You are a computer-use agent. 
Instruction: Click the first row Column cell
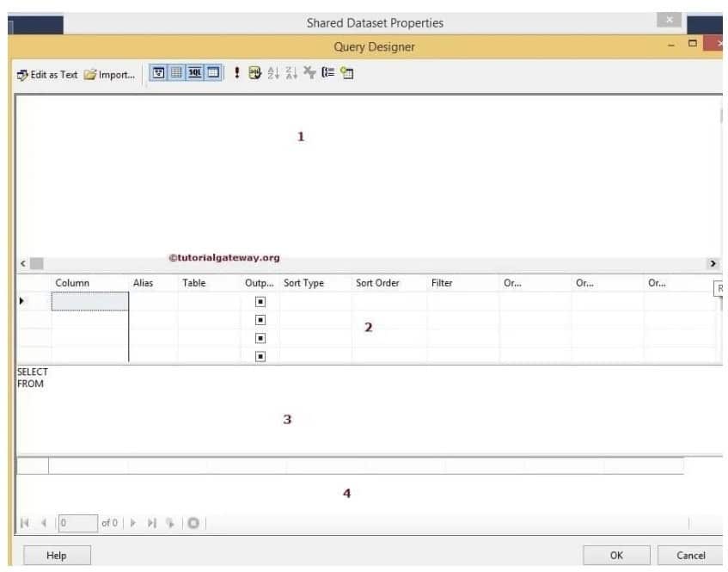pos(89,302)
